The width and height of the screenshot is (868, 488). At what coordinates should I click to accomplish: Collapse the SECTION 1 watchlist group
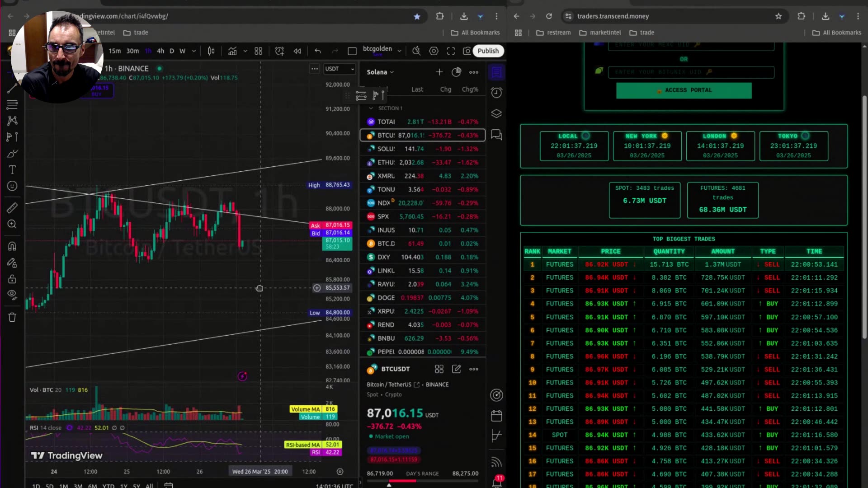pyautogui.click(x=370, y=108)
